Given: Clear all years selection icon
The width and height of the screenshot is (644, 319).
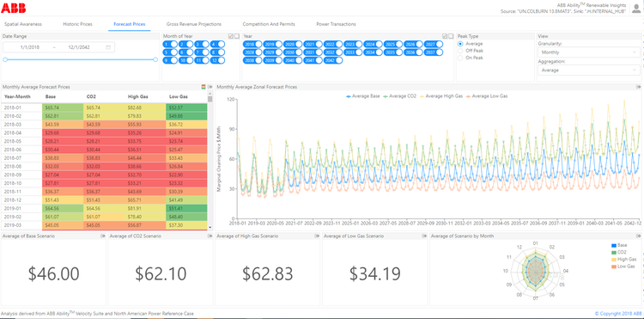Looking at the screenshot, I should point(451,36).
